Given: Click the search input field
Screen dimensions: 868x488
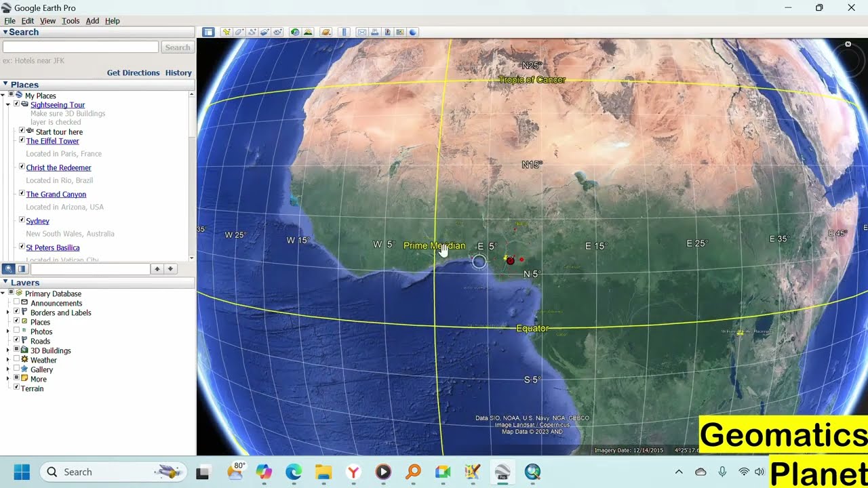Looking at the screenshot, I should pyautogui.click(x=81, y=47).
